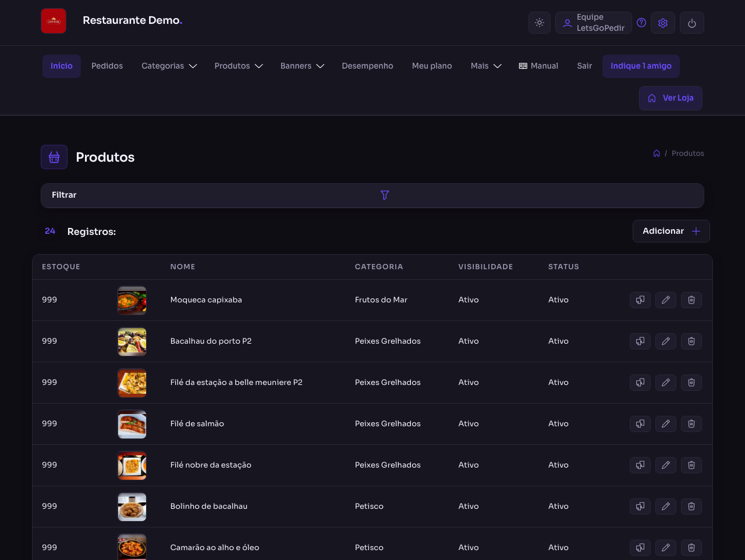The height and width of the screenshot is (560, 745).
Task: Edit the Moqueca capixaba product
Action: 666,300
